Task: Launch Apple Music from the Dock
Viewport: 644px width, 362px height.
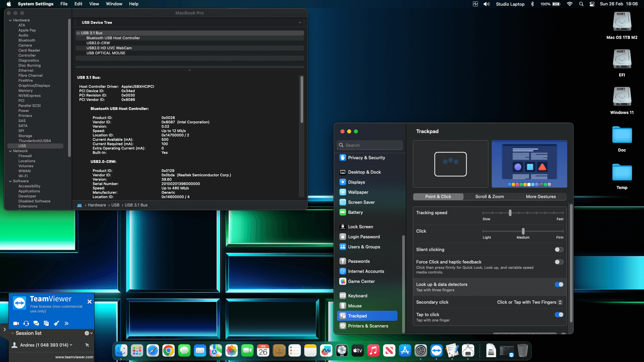Action: click(x=373, y=351)
